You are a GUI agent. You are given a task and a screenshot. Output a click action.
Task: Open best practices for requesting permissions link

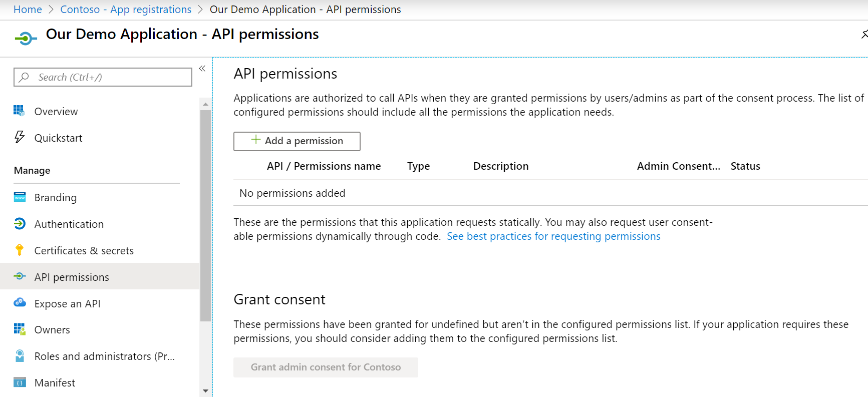click(553, 236)
